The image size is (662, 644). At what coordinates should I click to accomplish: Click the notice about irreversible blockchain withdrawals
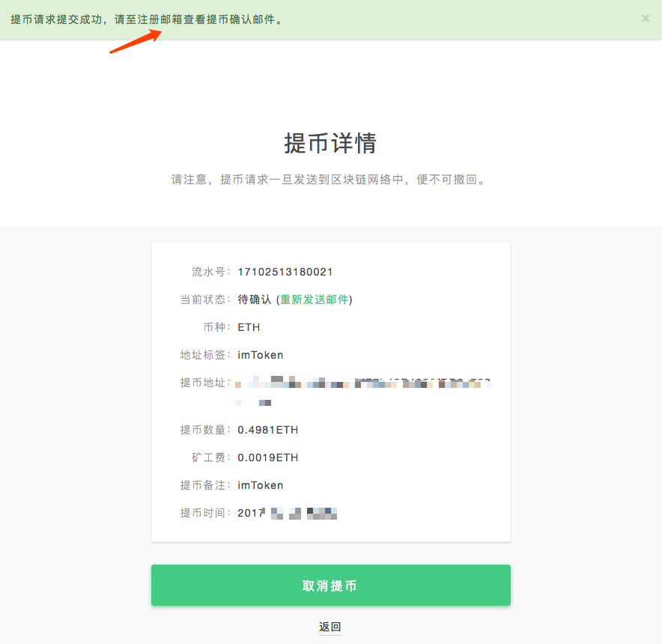pyautogui.click(x=329, y=180)
